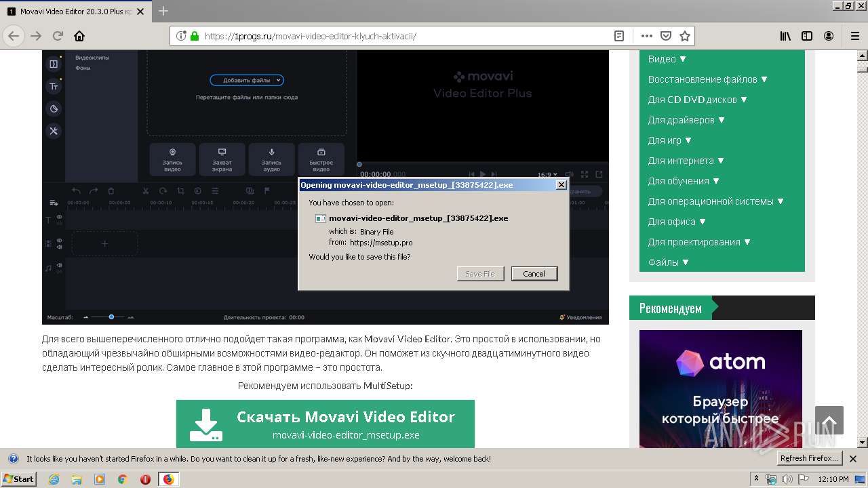Expand the Для офиса category

click(677, 222)
